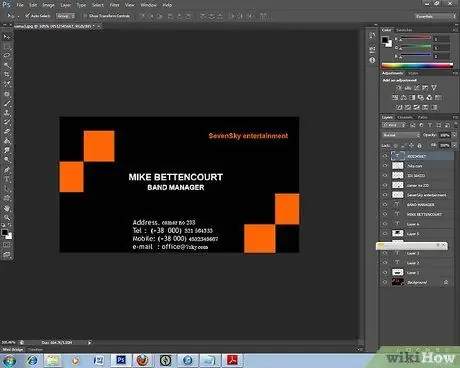
Task: Select the Eraser tool
Action: tap(7, 132)
